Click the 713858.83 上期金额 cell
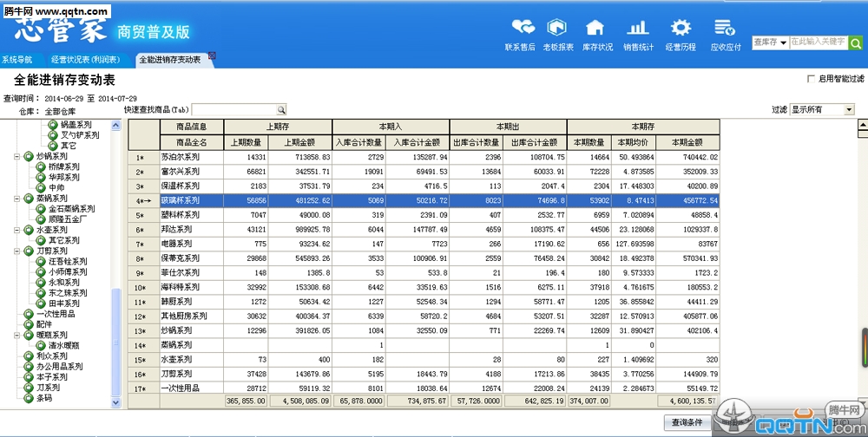Viewport: 868px width, 437px height. point(300,157)
